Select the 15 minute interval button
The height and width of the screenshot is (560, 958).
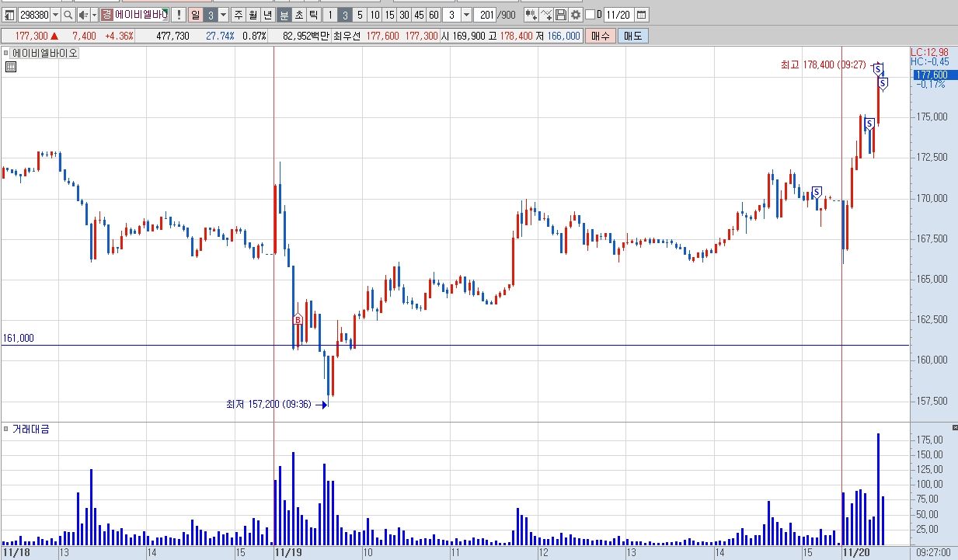coord(389,15)
